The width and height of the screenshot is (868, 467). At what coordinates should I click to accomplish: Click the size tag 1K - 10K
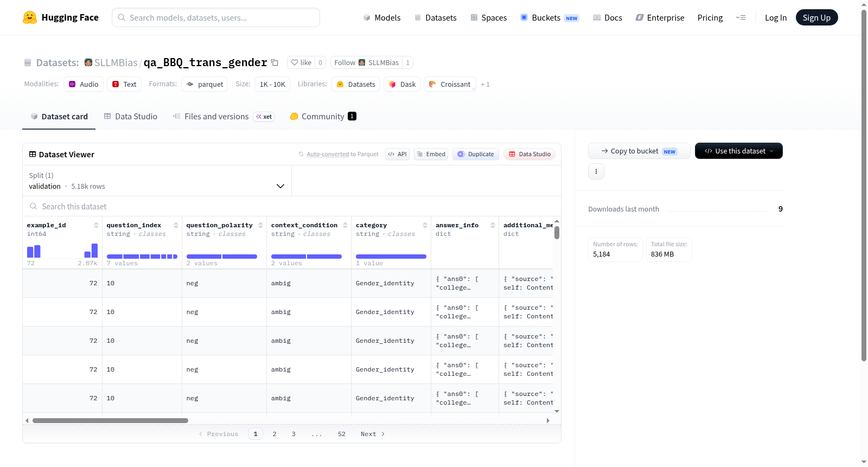tap(272, 84)
